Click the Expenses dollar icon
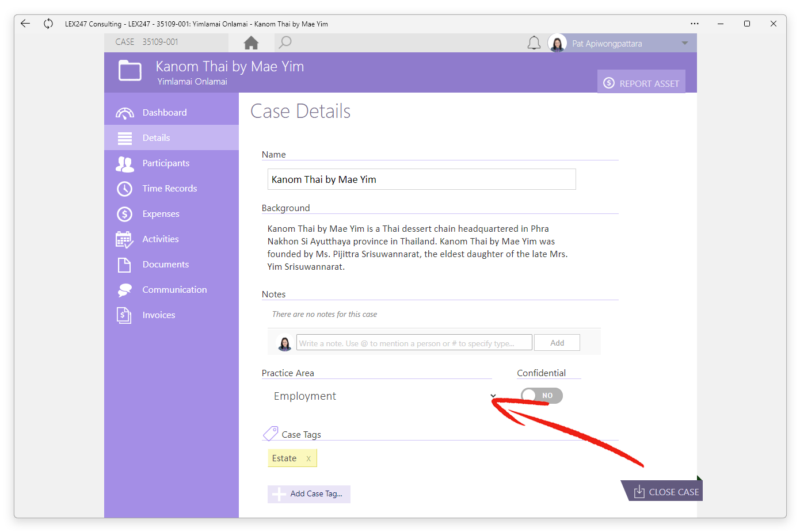 [125, 214]
